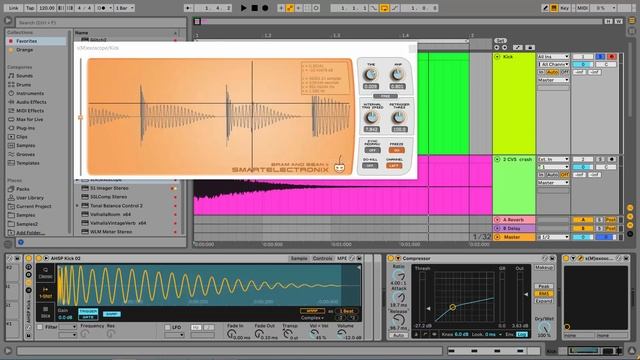Open Master output 1/2 dropdown
Viewport: 640px width, 360px height.
tap(553, 237)
